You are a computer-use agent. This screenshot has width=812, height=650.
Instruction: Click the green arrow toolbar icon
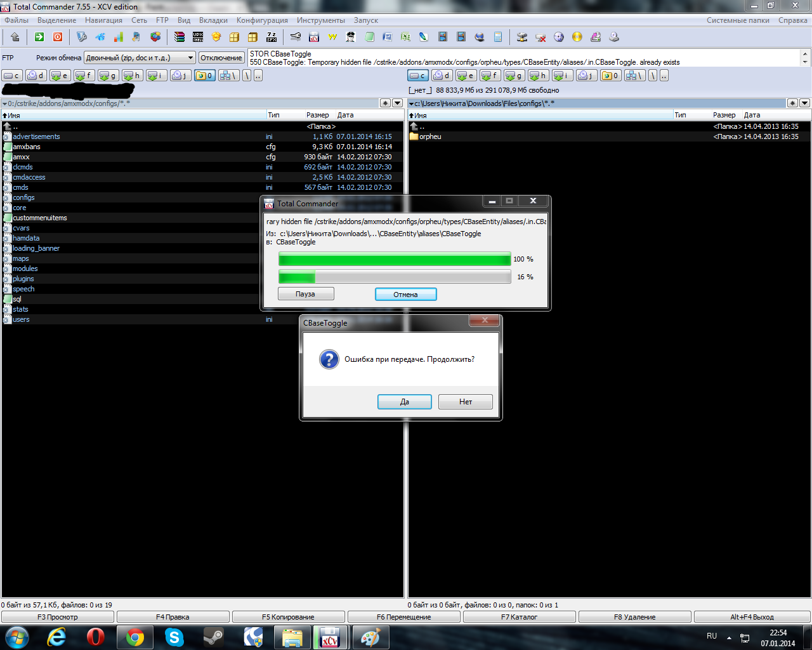tap(39, 37)
